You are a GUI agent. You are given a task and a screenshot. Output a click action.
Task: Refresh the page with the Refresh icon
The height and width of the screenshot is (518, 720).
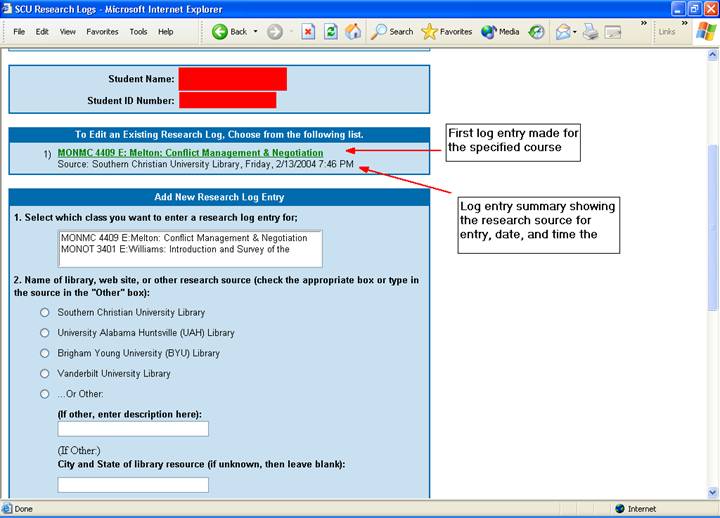pyautogui.click(x=330, y=31)
